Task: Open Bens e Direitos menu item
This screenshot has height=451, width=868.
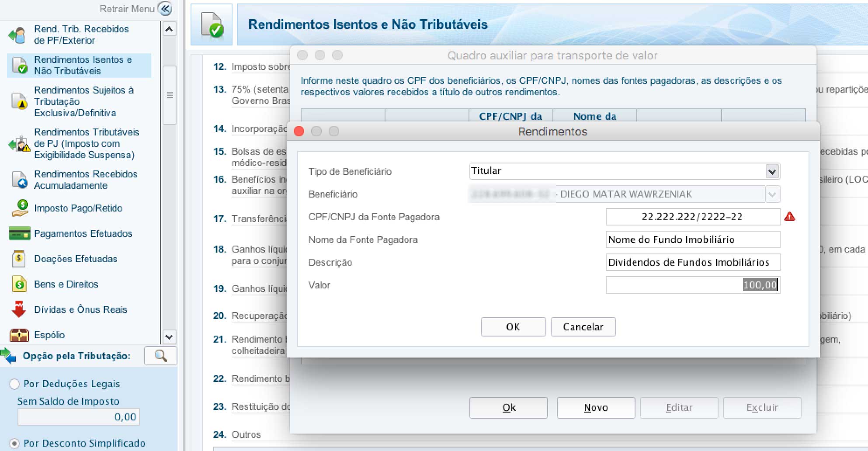Action: pos(66,284)
